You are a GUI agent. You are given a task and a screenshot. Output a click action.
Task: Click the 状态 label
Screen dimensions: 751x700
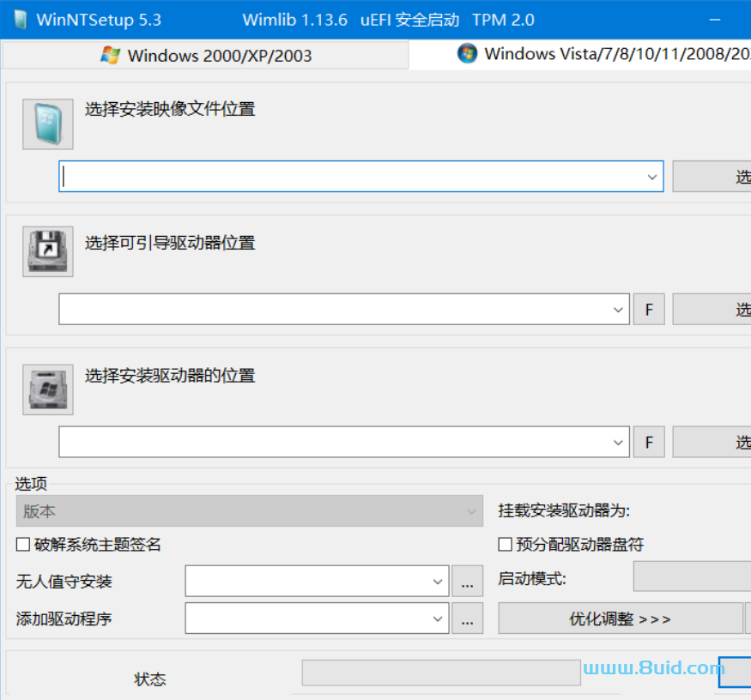[150, 679]
